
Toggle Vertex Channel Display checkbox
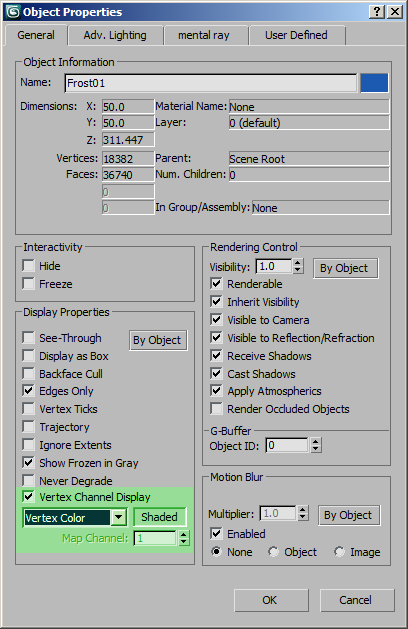point(28,497)
